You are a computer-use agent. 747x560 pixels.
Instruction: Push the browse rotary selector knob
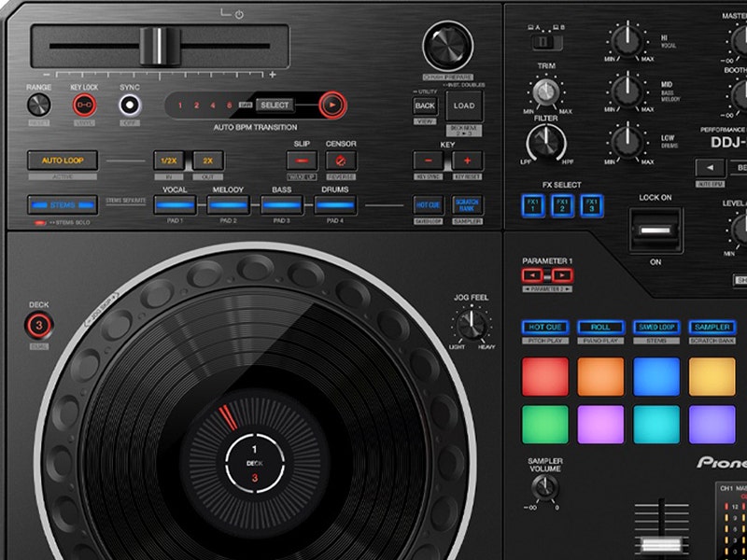(448, 46)
